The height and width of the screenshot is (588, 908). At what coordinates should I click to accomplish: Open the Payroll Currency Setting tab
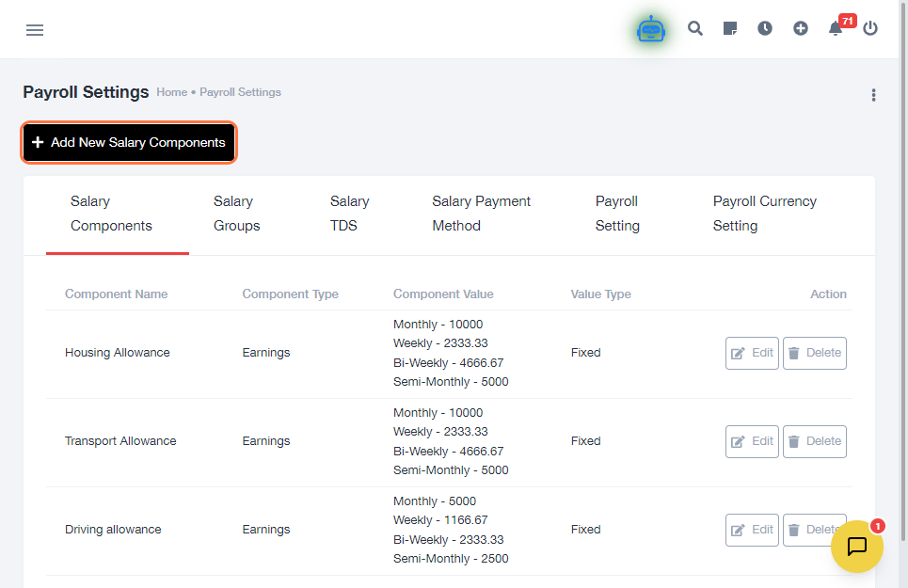[x=764, y=214]
